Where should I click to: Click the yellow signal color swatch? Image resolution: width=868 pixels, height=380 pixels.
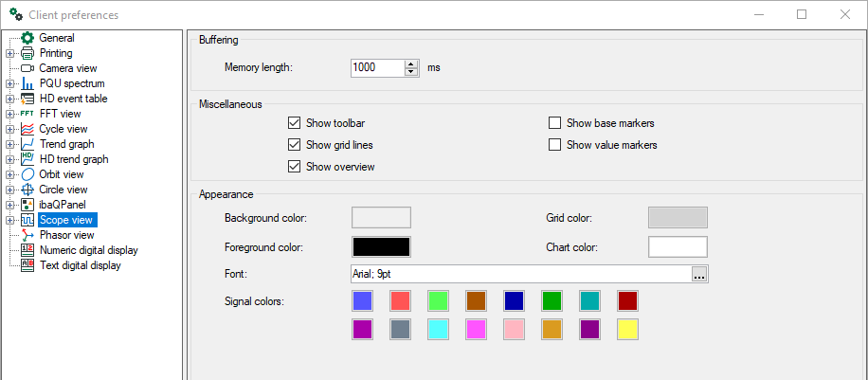click(626, 330)
